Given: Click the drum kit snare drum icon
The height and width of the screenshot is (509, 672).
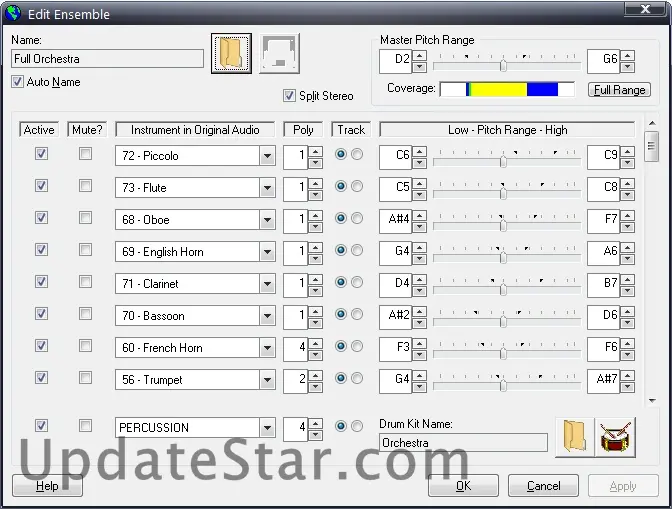Looking at the screenshot, I should point(615,437).
